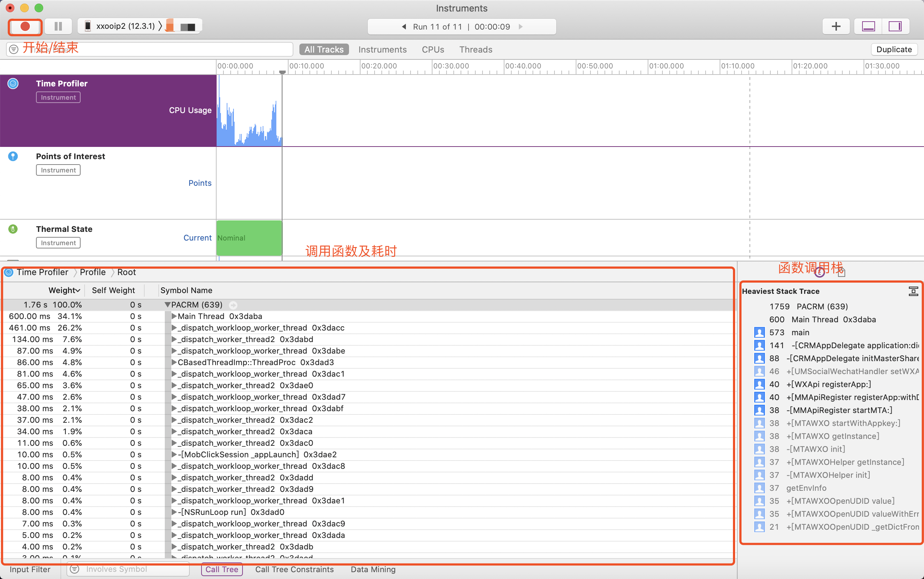Pause the recording with pause button

(58, 26)
